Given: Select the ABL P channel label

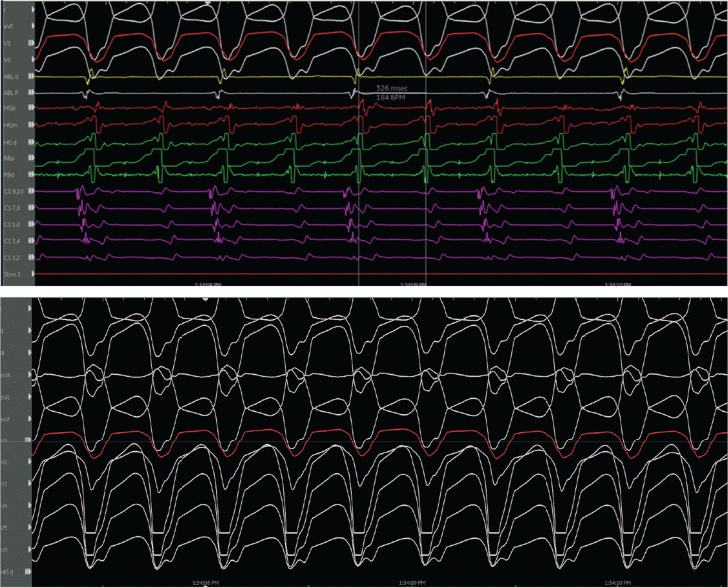Looking at the screenshot, I should (x=11, y=93).
